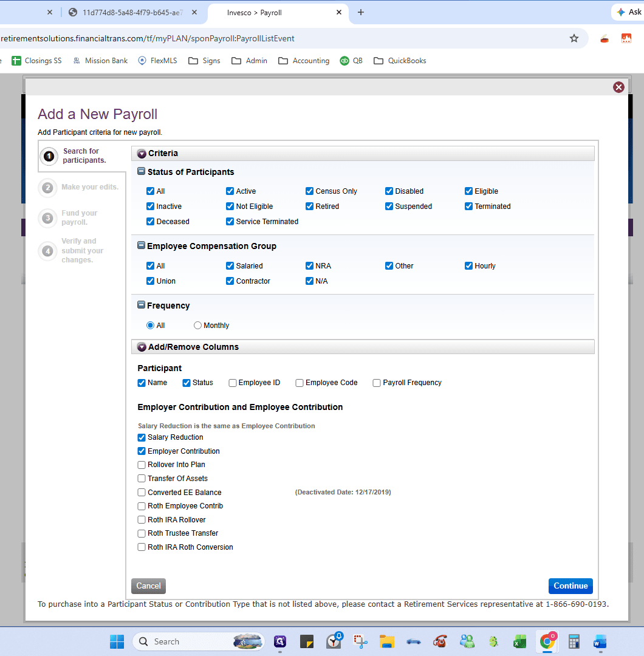Close the Add a New Payroll dialog
644x656 pixels.
click(618, 87)
